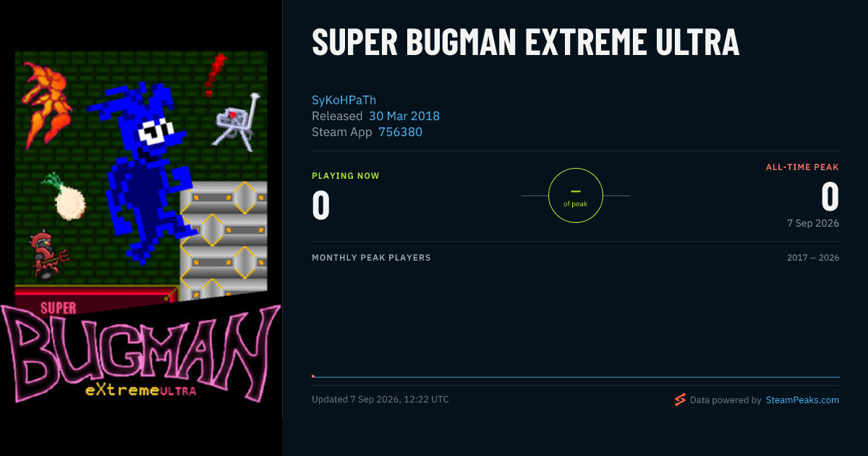This screenshot has height=456, width=868.
Task: Click the red exclamation mark sprite
Action: tap(215, 73)
